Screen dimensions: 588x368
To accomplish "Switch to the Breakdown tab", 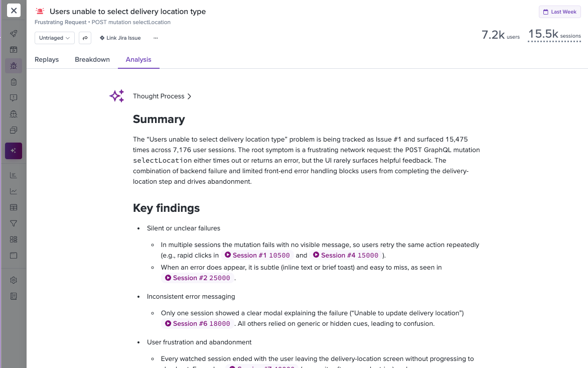I will pos(92,59).
